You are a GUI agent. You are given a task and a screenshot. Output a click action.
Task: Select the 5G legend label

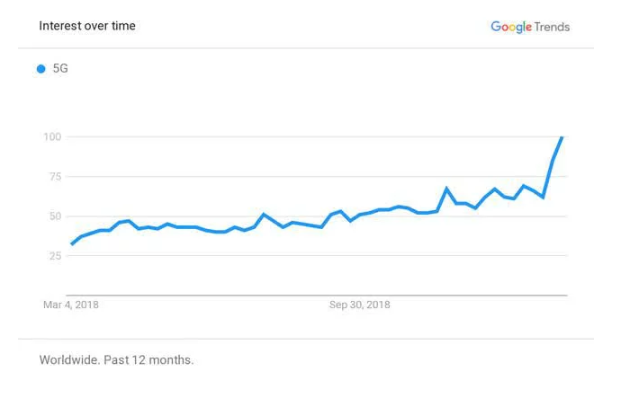[60, 69]
